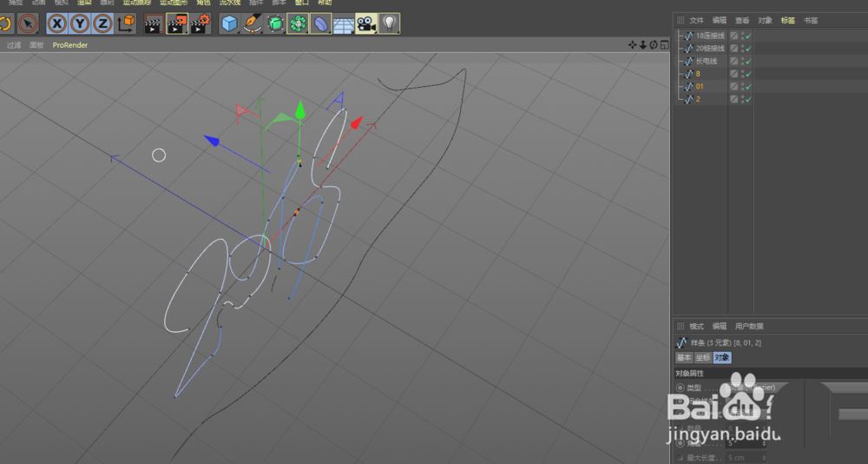Open render settings clapperboard with gear
This screenshot has width=868, height=464.
201,23
